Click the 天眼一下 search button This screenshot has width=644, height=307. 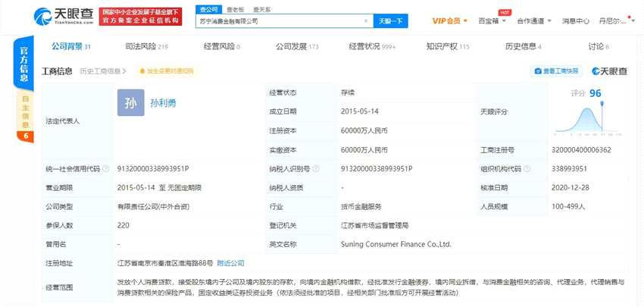click(x=390, y=21)
